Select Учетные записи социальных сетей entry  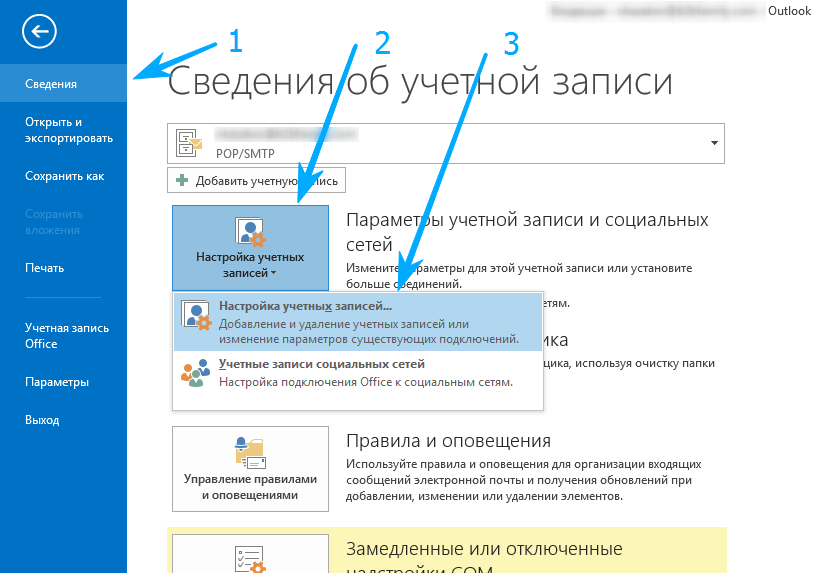tap(358, 374)
